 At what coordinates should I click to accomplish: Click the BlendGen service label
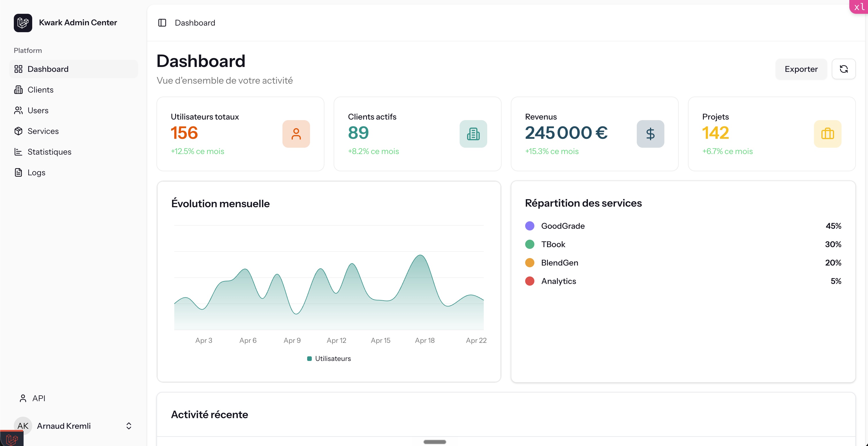560,263
